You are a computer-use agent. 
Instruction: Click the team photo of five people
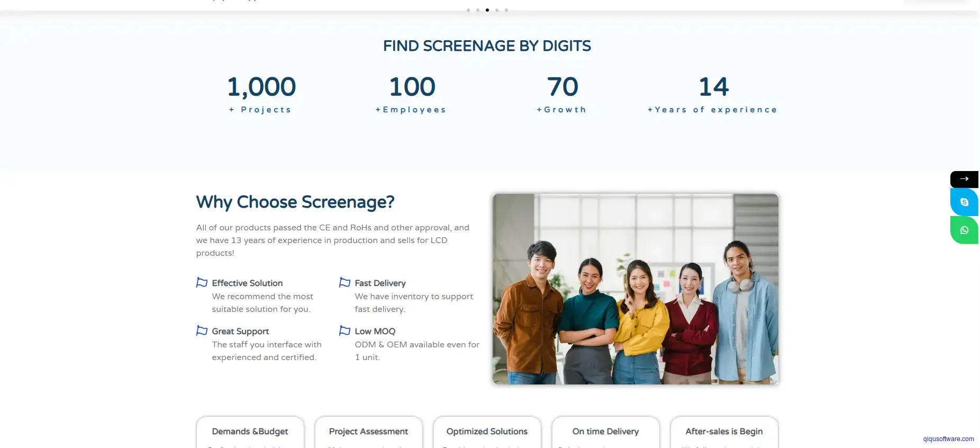tap(636, 289)
